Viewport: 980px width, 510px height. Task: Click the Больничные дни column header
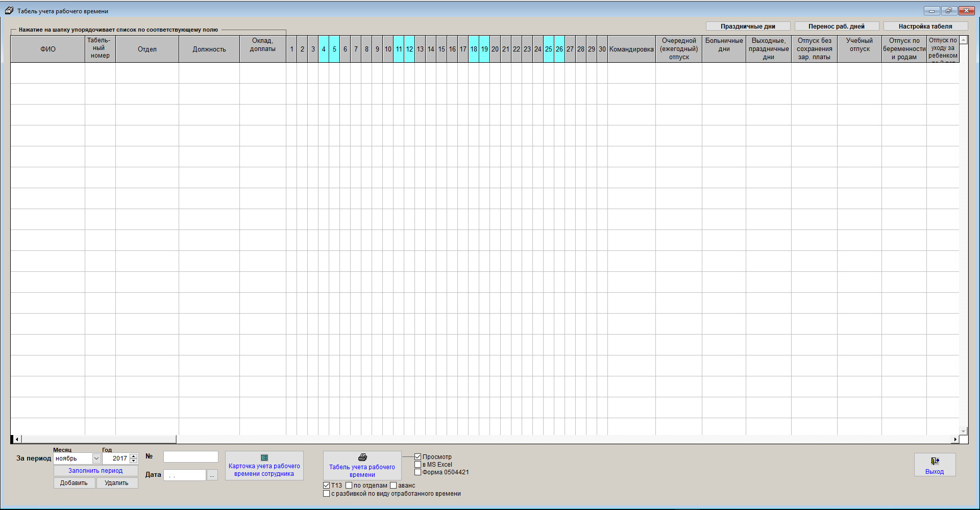pyautogui.click(x=724, y=49)
